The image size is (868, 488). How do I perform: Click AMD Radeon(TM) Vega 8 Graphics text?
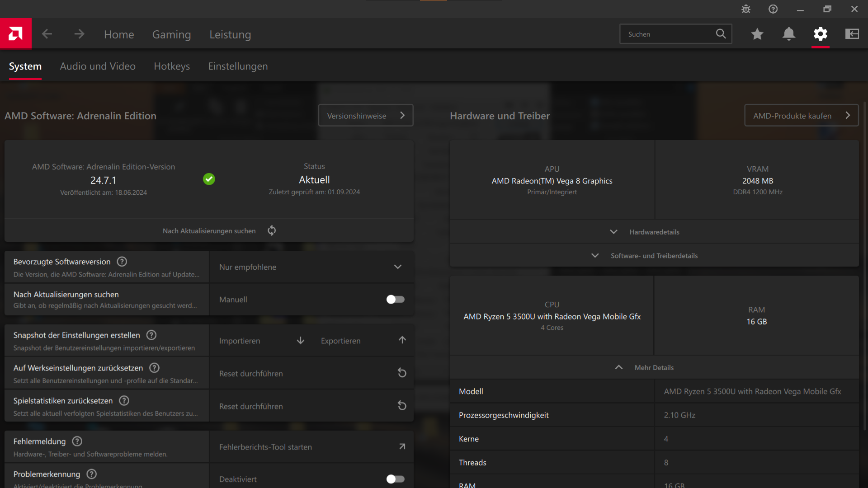[552, 181]
